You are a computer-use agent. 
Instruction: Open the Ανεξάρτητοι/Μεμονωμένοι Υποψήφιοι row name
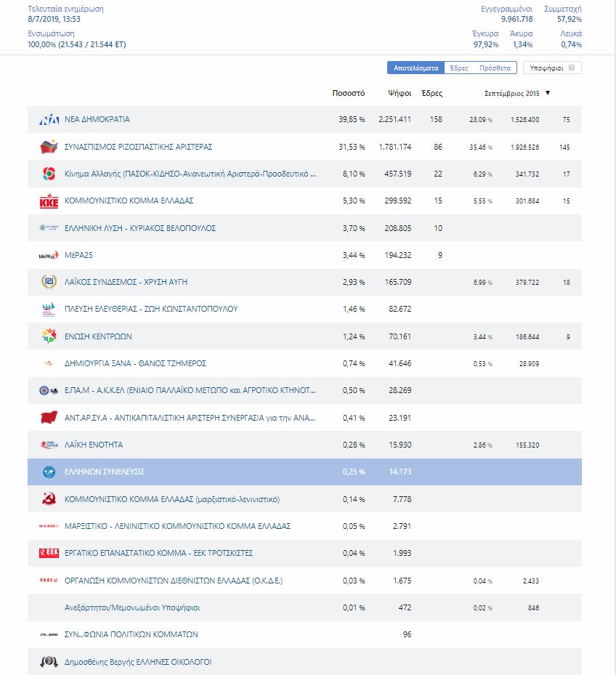point(132,608)
